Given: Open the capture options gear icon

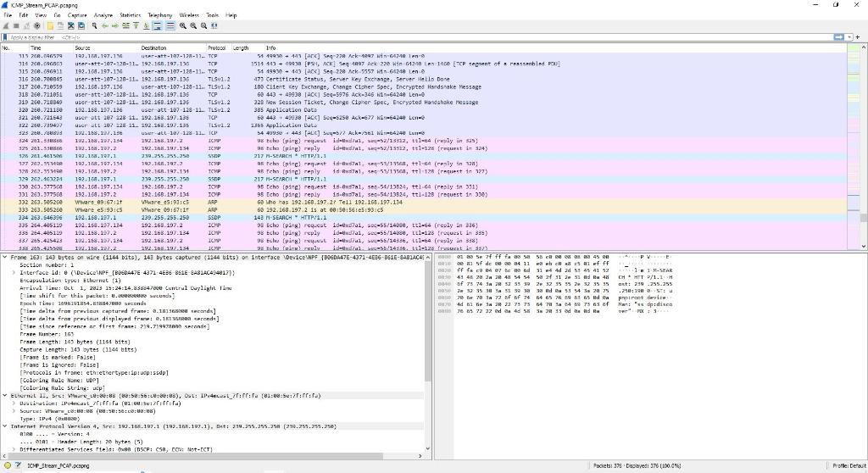Looking at the screenshot, I should click(x=37, y=25).
